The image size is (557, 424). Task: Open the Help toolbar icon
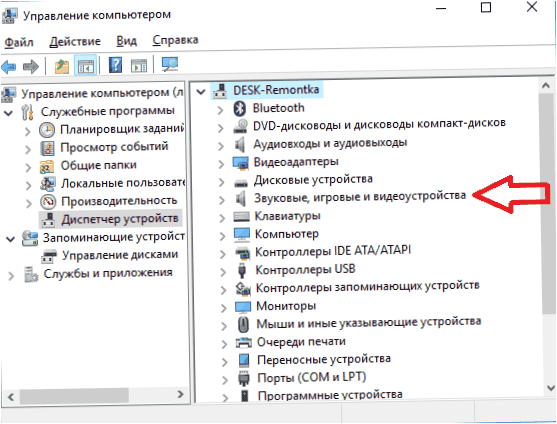click(x=115, y=65)
